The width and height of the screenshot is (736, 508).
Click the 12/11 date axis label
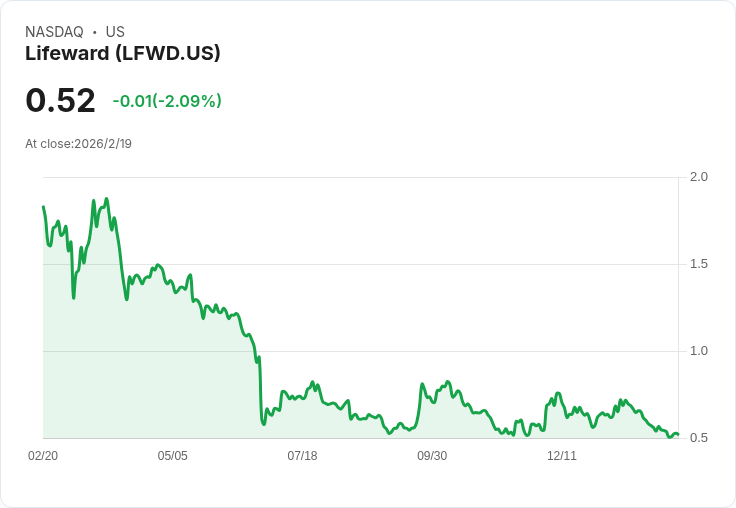click(x=562, y=456)
